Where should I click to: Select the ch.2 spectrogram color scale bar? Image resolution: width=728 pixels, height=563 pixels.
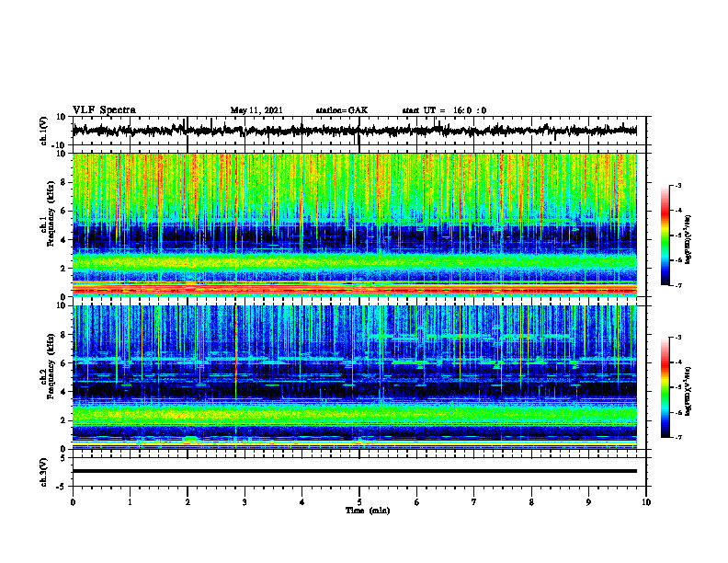(665, 387)
